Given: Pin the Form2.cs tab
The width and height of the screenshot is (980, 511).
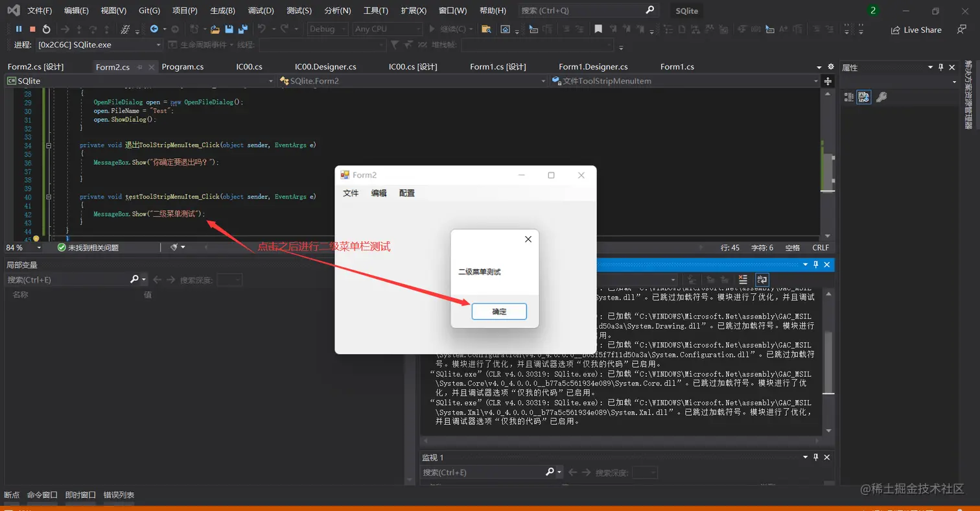Looking at the screenshot, I should pyautogui.click(x=139, y=67).
